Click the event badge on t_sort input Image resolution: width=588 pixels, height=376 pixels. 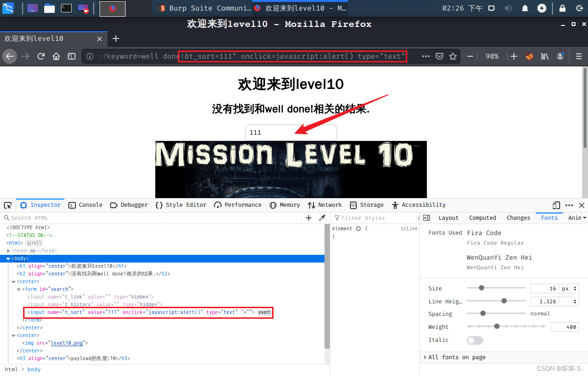point(264,313)
